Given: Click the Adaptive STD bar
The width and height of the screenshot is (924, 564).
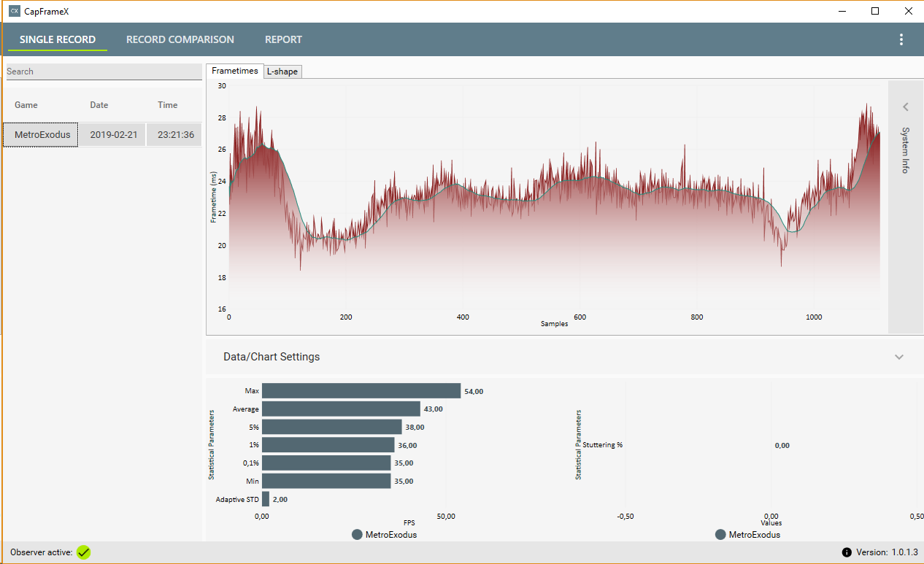Looking at the screenshot, I should tap(266, 499).
